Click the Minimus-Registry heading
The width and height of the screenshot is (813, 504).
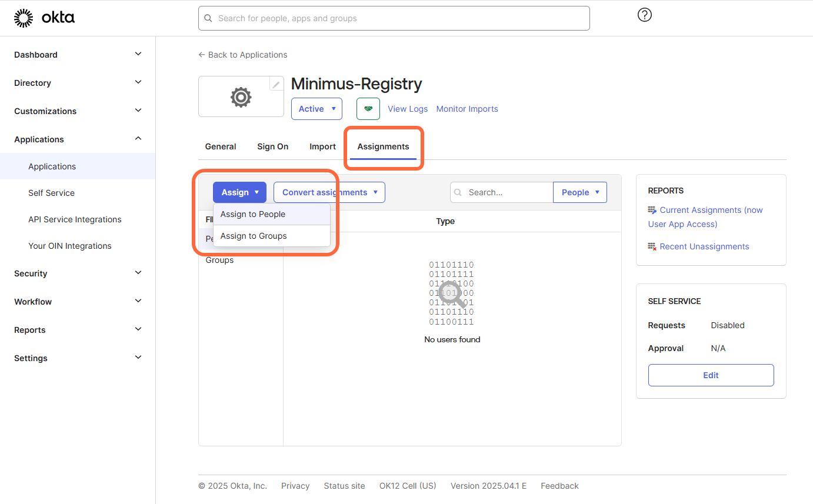(356, 84)
